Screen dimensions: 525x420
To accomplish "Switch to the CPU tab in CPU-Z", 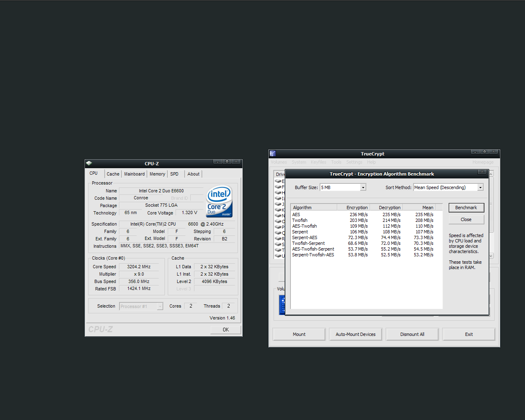I will tap(94, 173).
